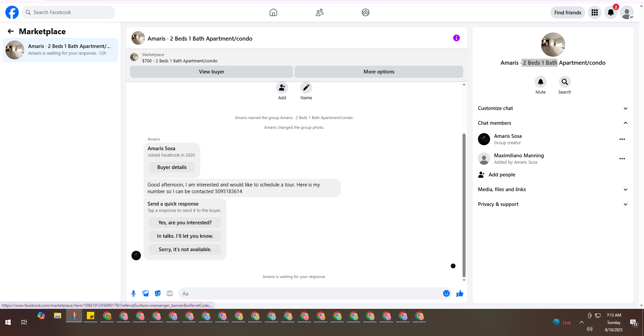This screenshot has height=336, width=644.
Task: Open the Groups icon in top navigation
Action: tap(366, 12)
